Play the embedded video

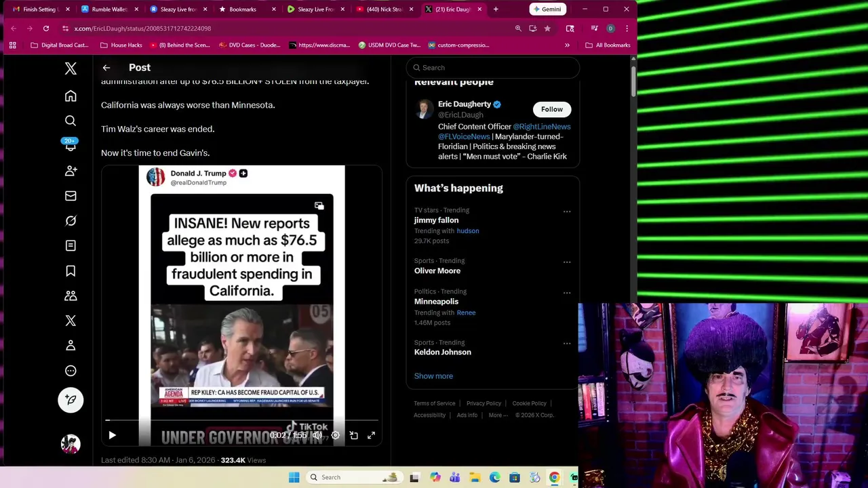pos(113,436)
